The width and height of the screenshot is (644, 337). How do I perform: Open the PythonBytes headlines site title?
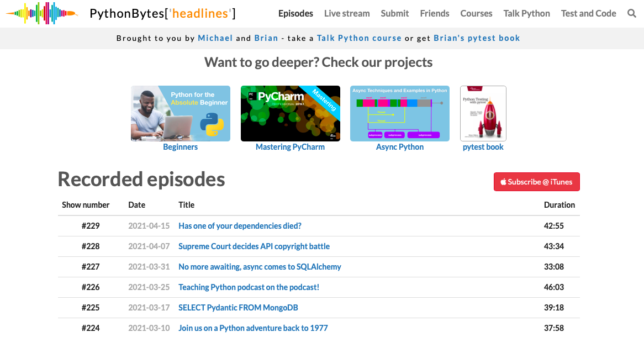tap(162, 14)
